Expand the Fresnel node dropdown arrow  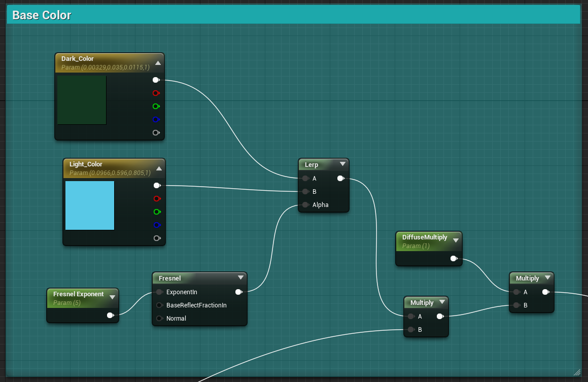pos(241,277)
